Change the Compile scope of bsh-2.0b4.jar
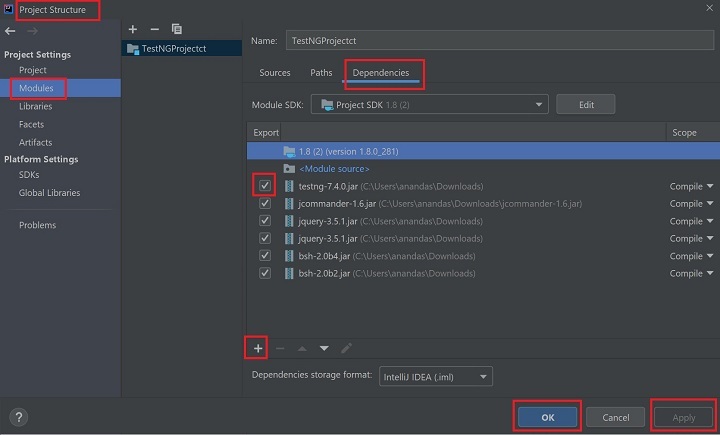 (x=691, y=256)
